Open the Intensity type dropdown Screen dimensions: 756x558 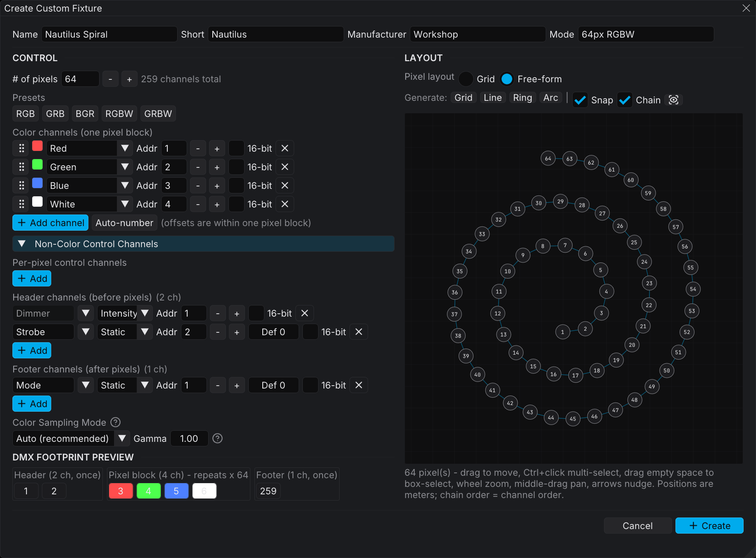(125, 313)
